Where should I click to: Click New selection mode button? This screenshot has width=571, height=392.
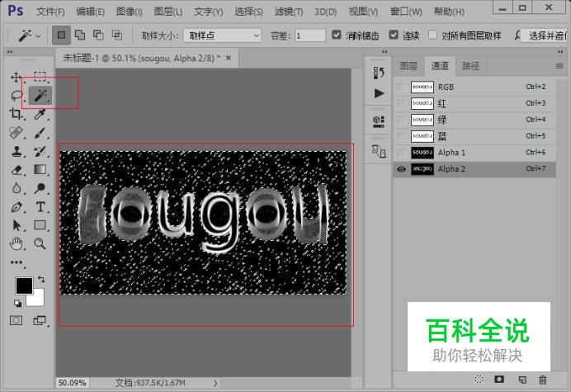pyautogui.click(x=61, y=35)
